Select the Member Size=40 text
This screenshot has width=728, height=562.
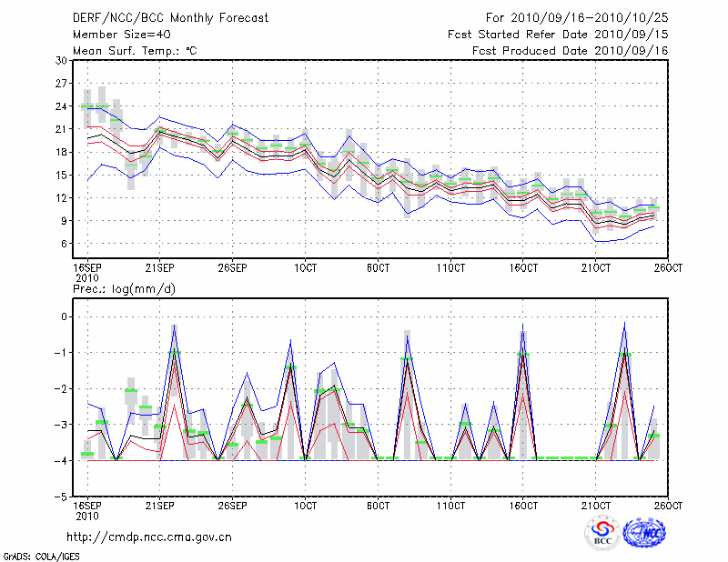pos(115,35)
